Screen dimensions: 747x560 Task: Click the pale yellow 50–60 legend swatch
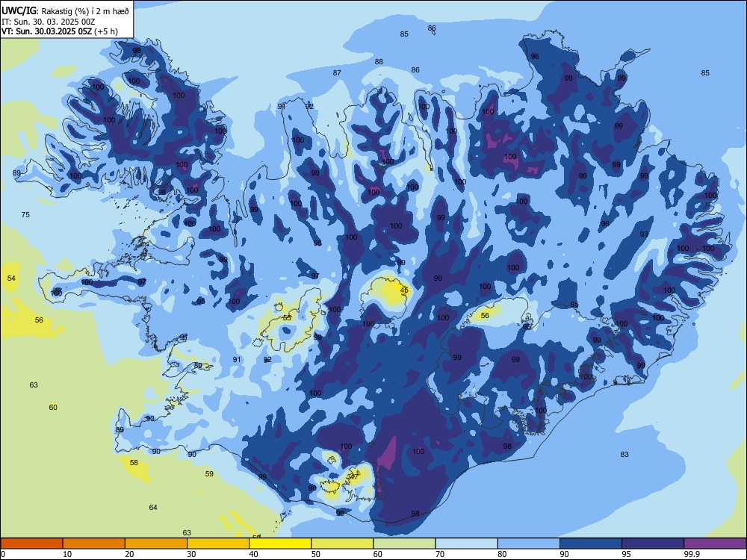pyautogui.click(x=342, y=544)
